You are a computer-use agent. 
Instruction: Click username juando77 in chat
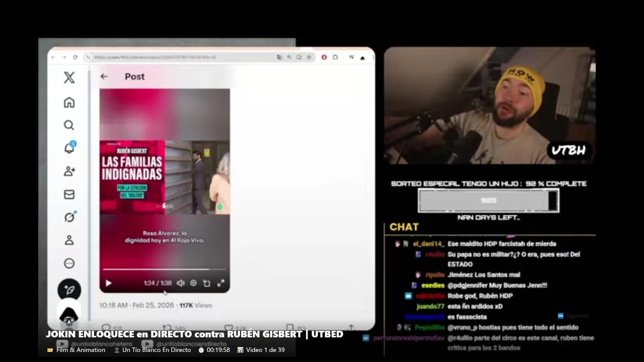(x=430, y=307)
